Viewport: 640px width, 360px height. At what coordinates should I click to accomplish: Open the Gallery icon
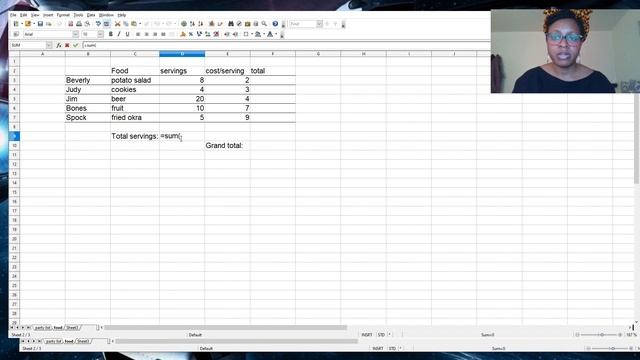(247, 24)
